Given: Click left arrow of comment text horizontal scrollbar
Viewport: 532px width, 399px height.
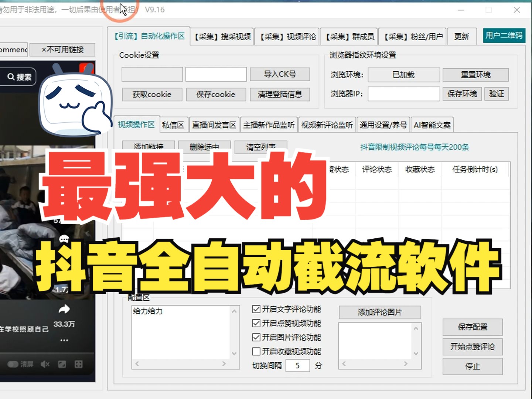Looking at the screenshot, I should [x=137, y=364].
